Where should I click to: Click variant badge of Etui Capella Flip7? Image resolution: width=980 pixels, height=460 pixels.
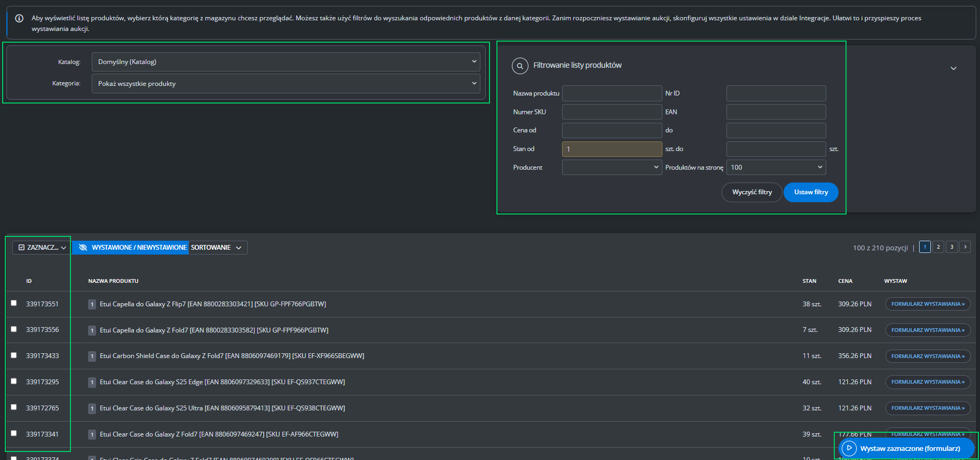(92, 304)
